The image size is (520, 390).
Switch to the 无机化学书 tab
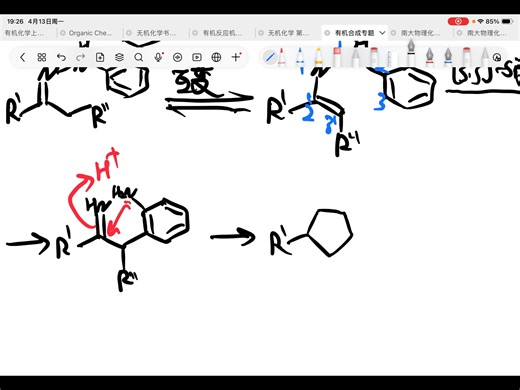point(156,33)
